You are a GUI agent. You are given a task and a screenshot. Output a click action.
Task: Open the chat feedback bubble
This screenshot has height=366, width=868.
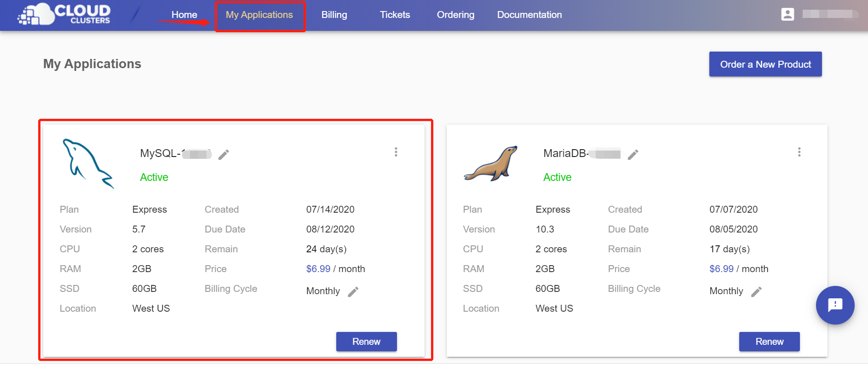[835, 305]
